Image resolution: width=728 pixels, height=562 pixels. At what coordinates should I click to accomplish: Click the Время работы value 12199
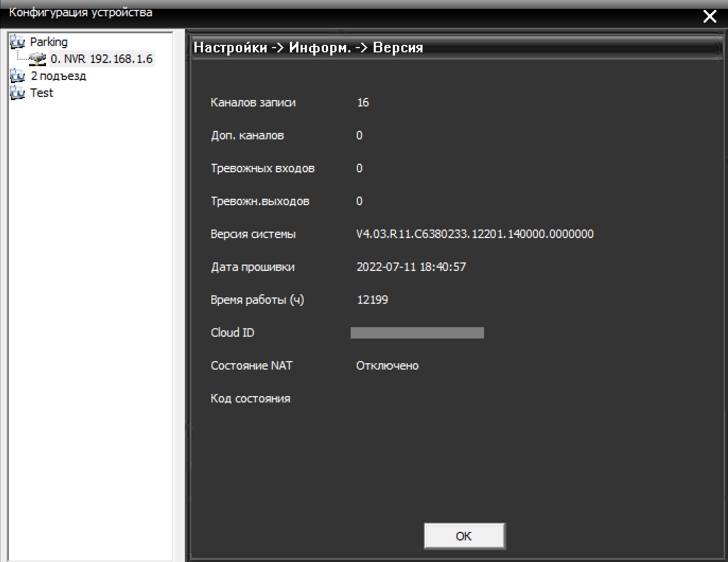(372, 300)
